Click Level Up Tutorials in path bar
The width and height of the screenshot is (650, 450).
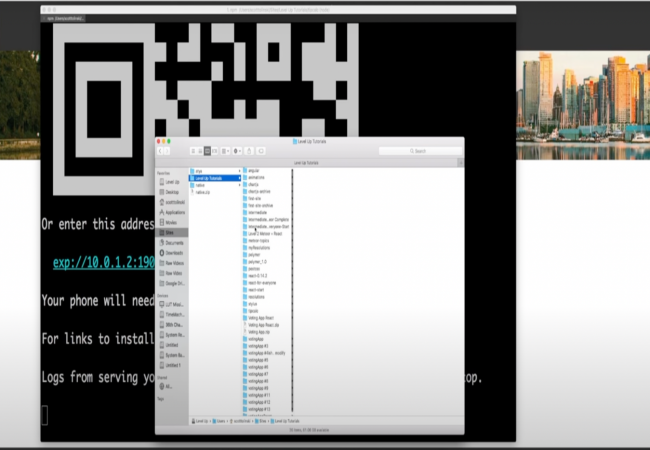(x=285, y=421)
